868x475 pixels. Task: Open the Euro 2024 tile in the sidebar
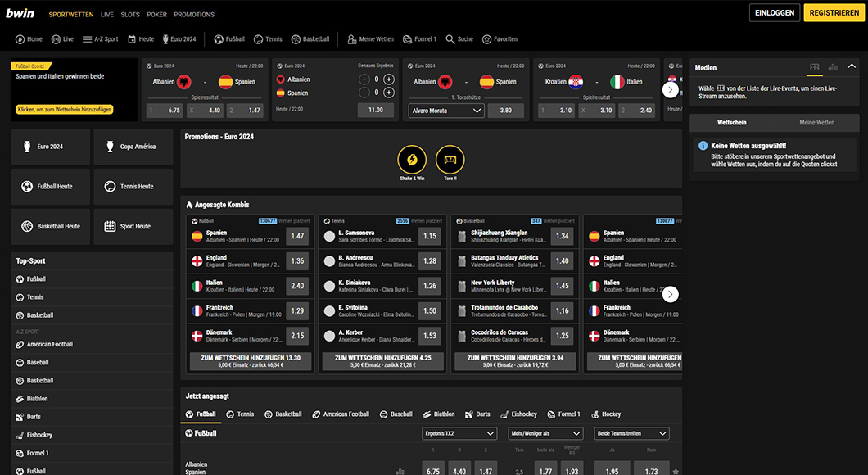point(51,147)
